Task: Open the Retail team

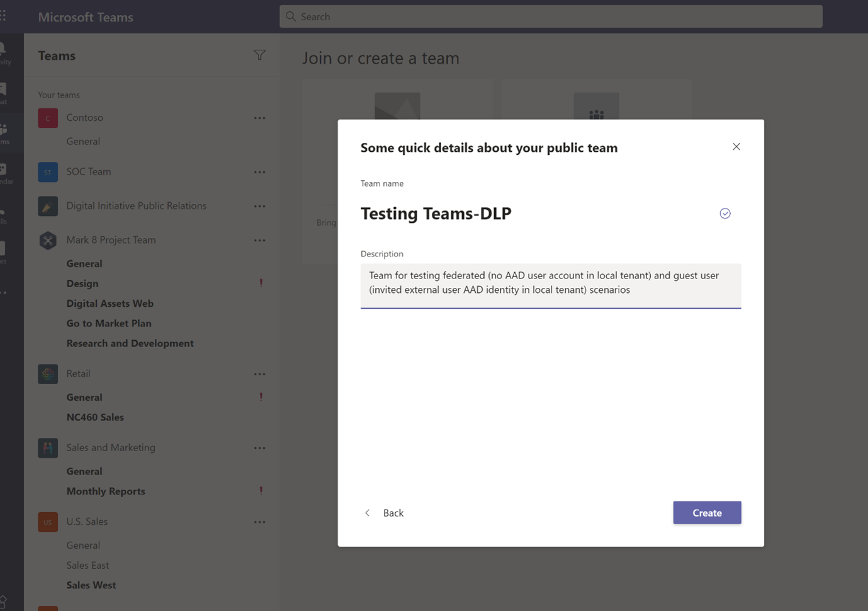Action: (79, 374)
